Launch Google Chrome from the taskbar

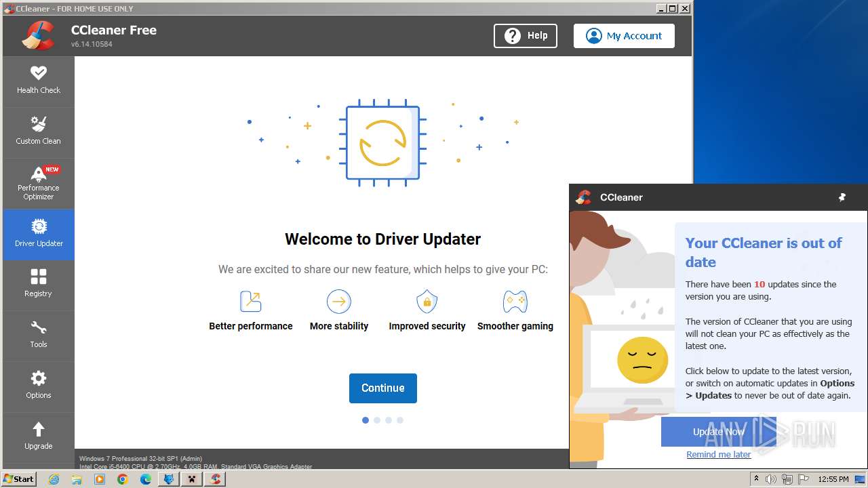123,479
